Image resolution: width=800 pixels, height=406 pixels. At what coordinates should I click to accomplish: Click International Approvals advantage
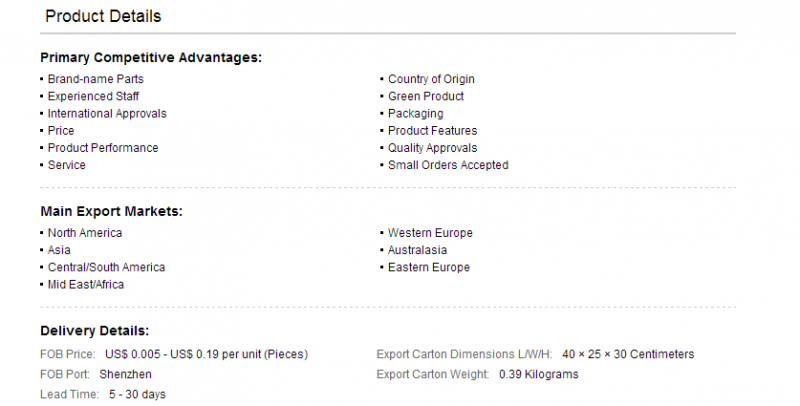click(107, 114)
